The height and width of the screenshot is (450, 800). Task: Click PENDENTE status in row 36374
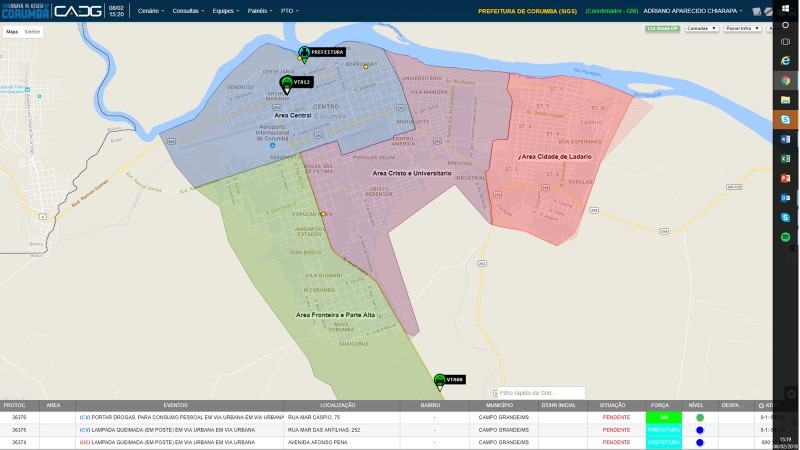point(616,443)
